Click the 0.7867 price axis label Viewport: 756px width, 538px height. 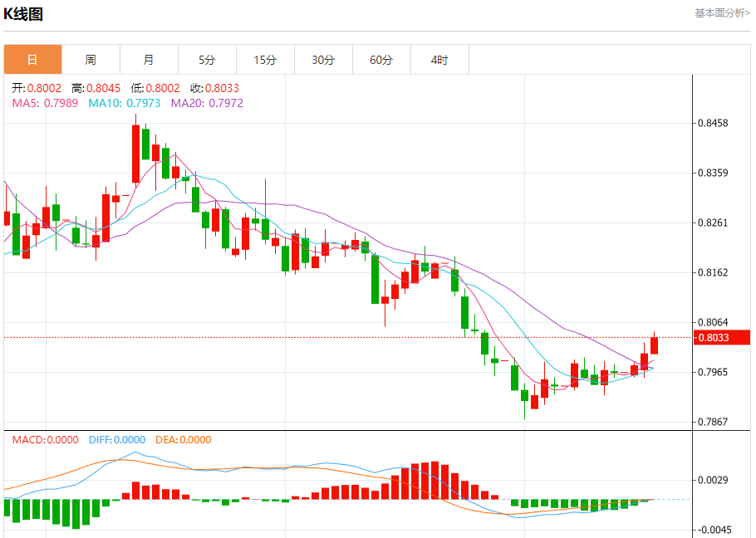[713, 422]
